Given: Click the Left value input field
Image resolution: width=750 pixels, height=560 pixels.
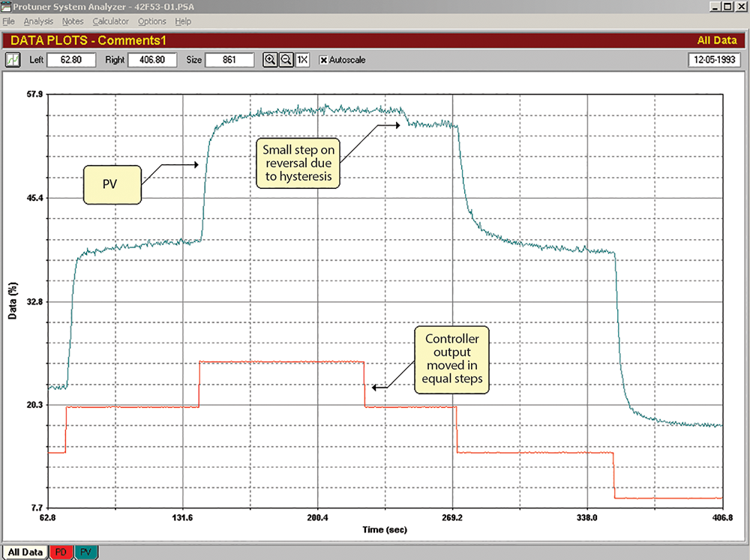Looking at the screenshot, I should (x=71, y=60).
